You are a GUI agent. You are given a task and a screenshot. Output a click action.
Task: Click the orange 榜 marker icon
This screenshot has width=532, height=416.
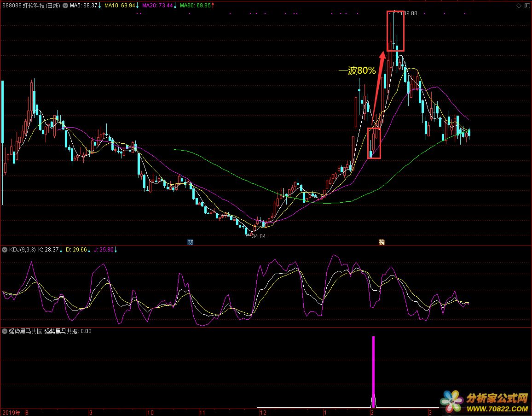pos(381,242)
